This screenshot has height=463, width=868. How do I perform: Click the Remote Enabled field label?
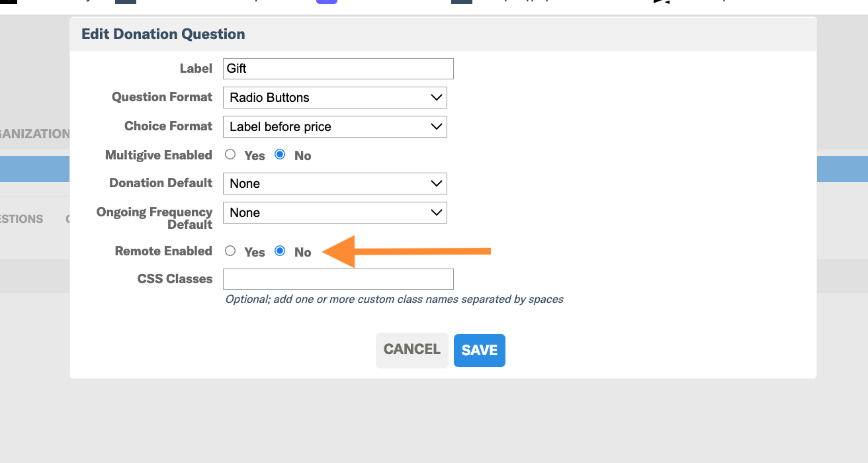coord(163,251)
